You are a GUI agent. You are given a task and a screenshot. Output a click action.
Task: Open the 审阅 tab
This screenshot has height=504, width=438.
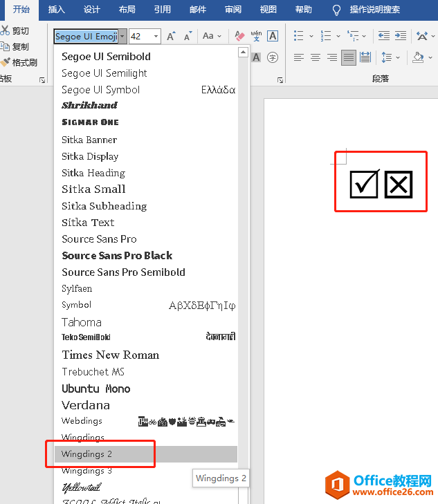[x=232, y=10]
